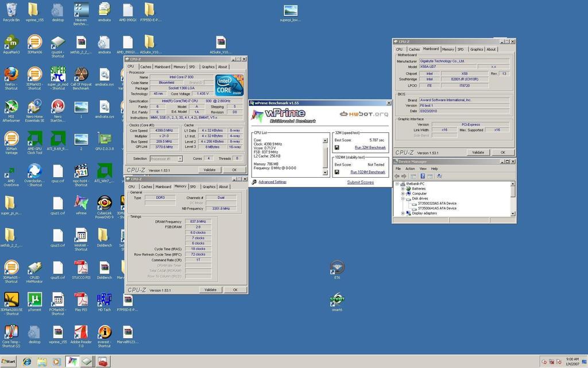Launch the µTorrent desktop icon
The image size is (588, 368).
click(34, 302)
